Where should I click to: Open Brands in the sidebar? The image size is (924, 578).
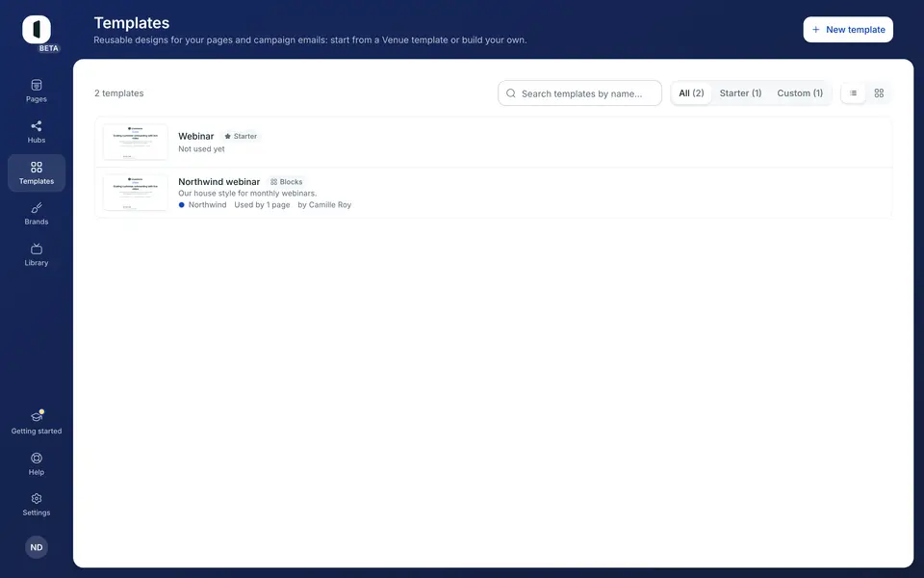pyautogui.click(x=37, y=214)
